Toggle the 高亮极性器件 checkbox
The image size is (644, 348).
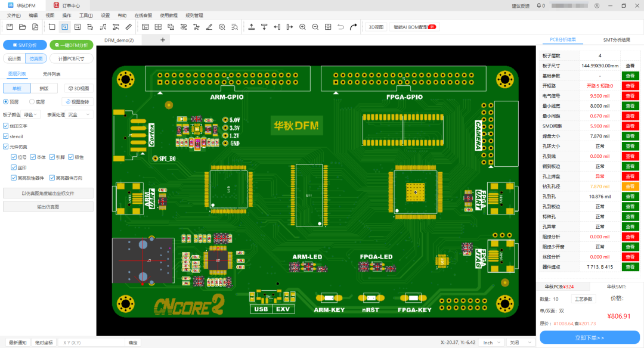coord(14,178)
